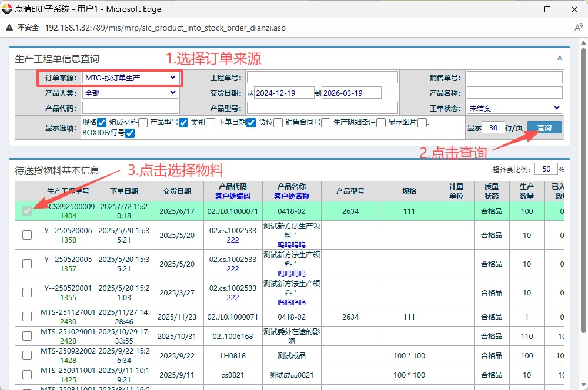The width and height of the screenshot is (588, 390).
Task: Click the start date field 2024-12-19
Action: point(284,93)
